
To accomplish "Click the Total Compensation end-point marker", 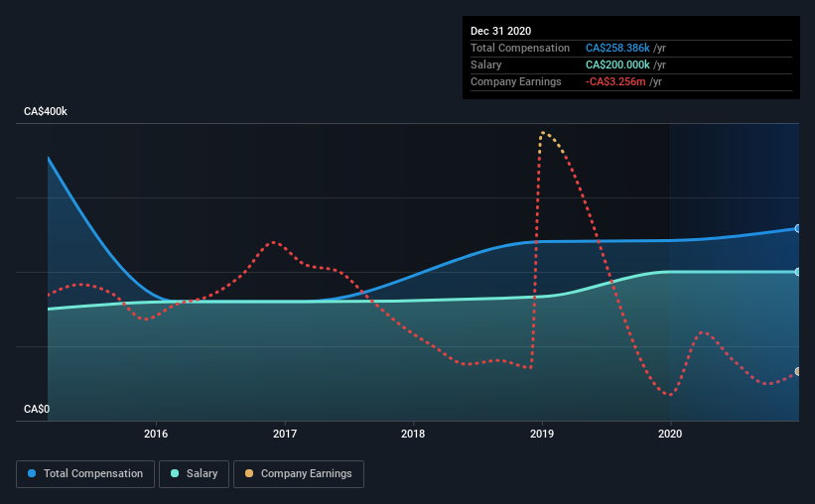I will point(798,228).
